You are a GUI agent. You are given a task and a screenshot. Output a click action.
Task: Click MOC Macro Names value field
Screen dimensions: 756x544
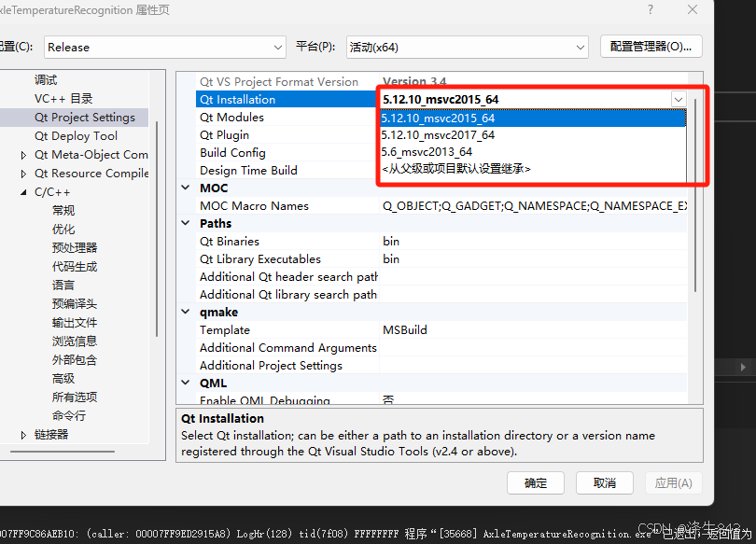(x=534, y=206)
